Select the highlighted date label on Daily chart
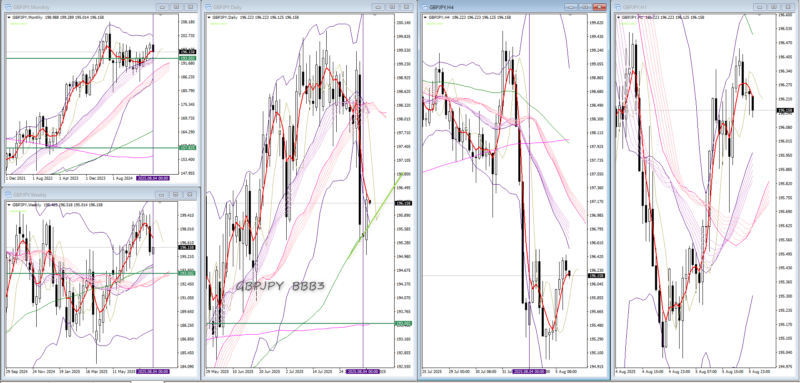Viewport: 800px width, 383px height. tap(362, 372)
